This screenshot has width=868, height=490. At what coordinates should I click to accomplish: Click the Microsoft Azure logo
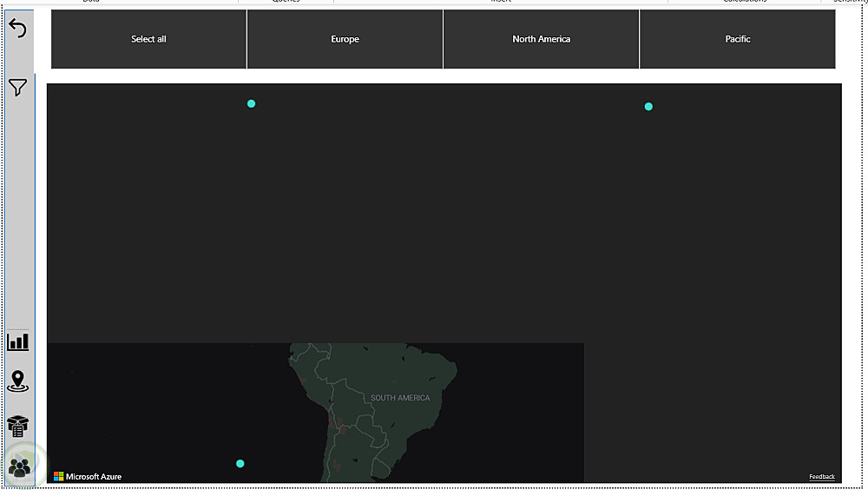pos(88,476)
